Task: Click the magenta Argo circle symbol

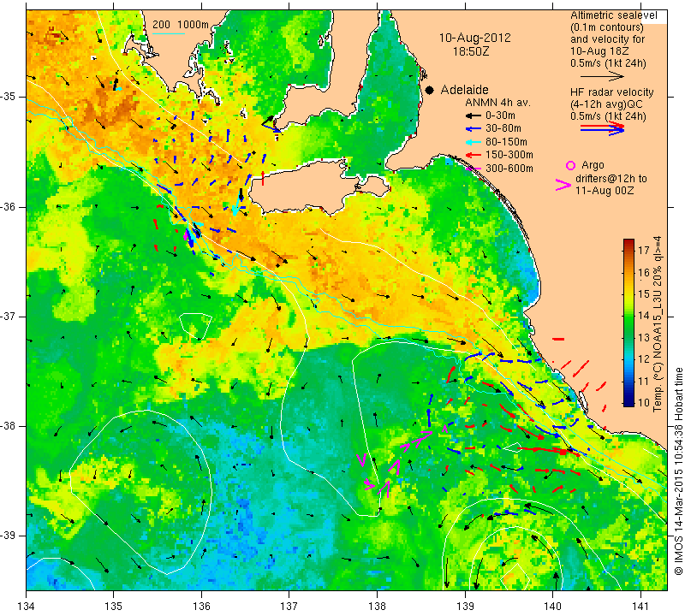Action: [570, 165]
